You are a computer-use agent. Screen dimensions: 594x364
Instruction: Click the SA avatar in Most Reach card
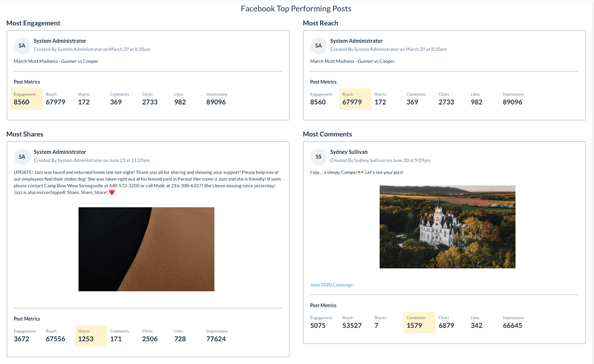(x=318, y=45)
